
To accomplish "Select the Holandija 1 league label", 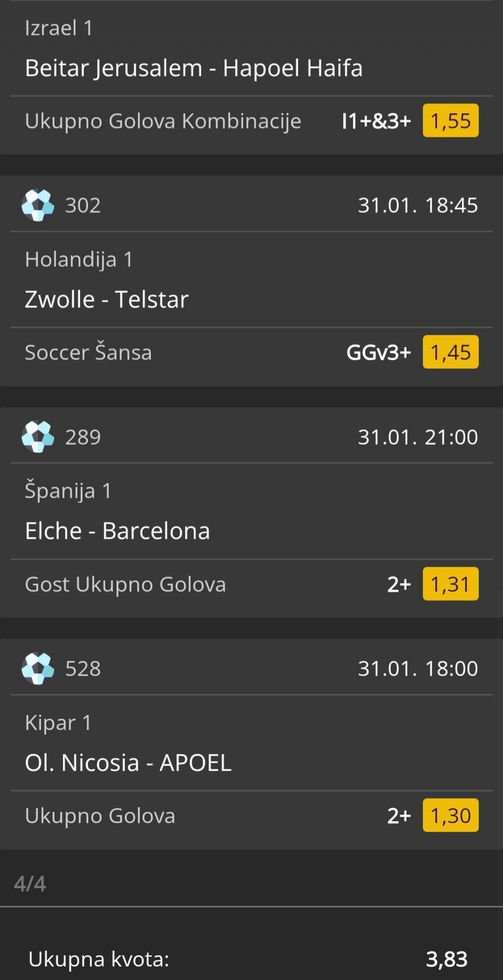I will (79, 259).
